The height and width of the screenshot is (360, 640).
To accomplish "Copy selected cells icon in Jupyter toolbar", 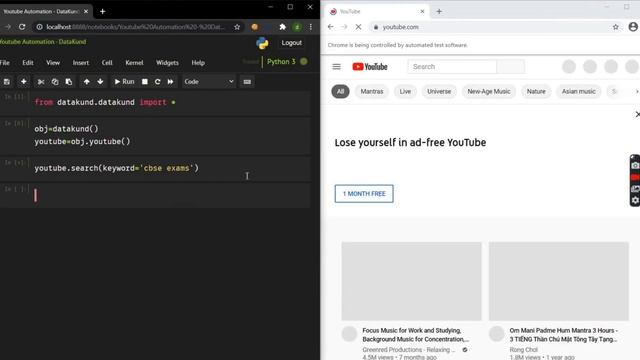I will click(x=55, y=82).
